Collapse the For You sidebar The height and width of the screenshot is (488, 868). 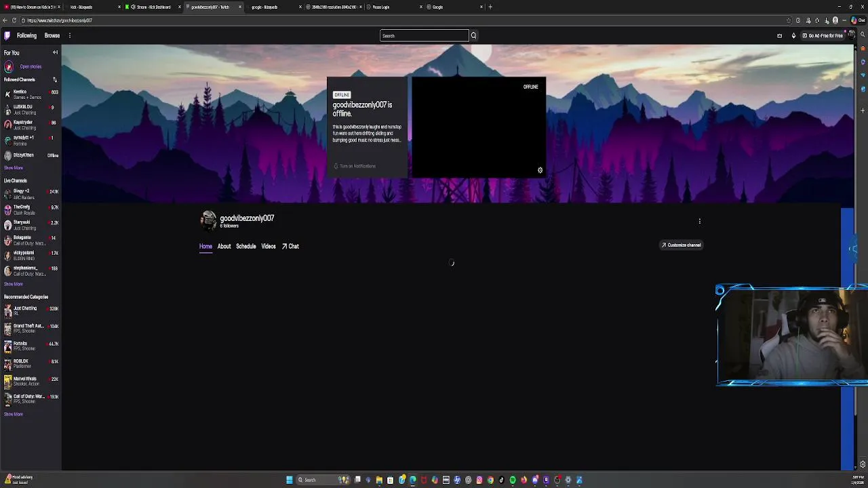(x=55, y=52)
